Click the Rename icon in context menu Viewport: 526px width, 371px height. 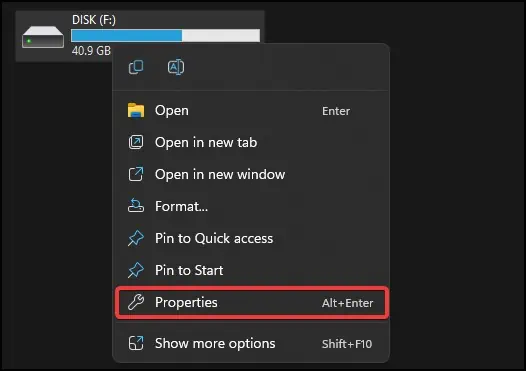(x=176, y=67)
